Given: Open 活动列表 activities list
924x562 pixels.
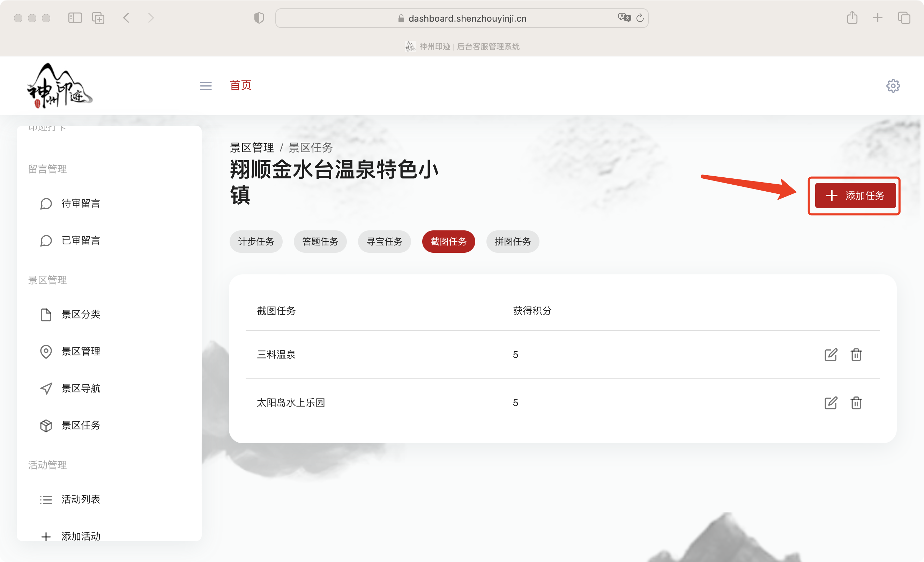Looking at the screenshot, I should tap(81, 500).
